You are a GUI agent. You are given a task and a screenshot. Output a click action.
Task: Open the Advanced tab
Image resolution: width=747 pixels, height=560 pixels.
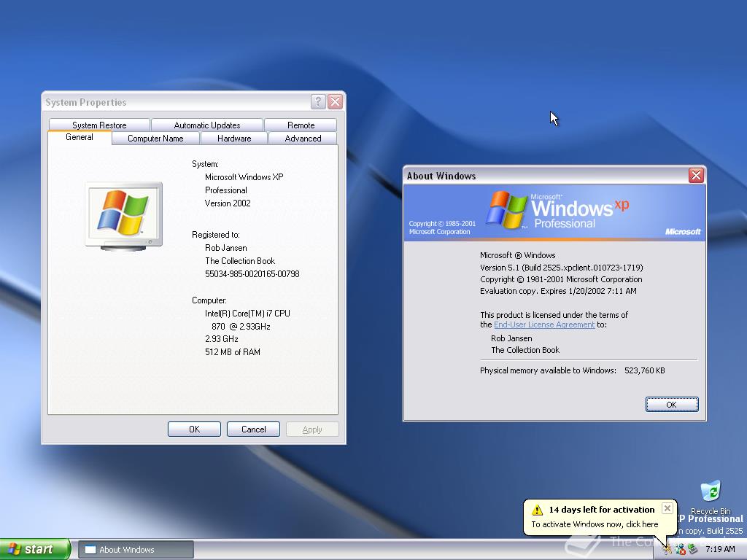point(303,138)
